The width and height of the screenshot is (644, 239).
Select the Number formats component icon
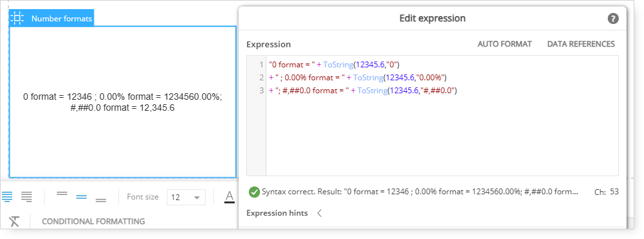point(17,18)
